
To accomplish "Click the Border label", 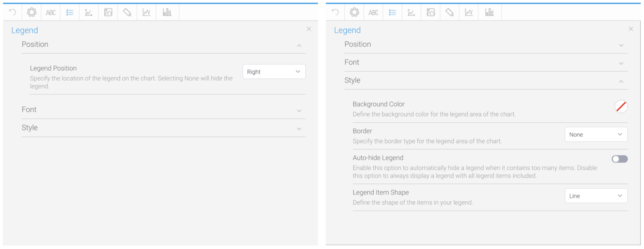I will 362,131.
